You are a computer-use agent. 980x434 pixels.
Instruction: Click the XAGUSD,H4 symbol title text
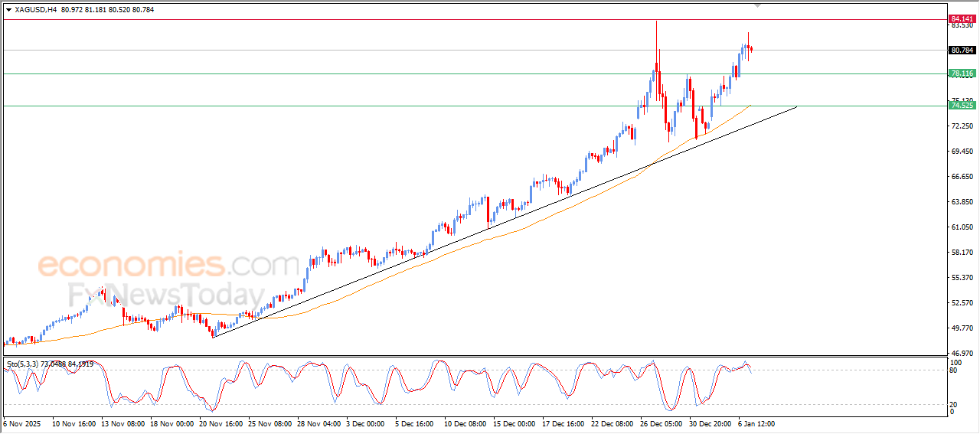pos(35,10)
